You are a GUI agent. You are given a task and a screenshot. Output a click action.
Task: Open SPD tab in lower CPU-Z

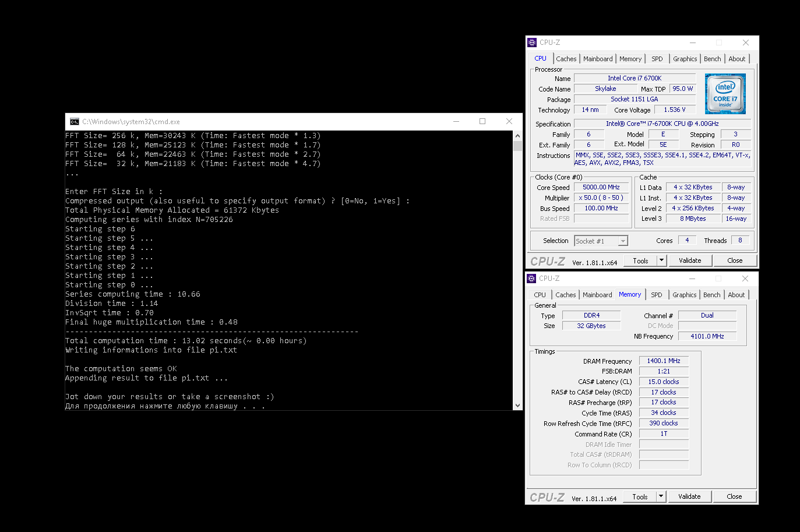657,295
